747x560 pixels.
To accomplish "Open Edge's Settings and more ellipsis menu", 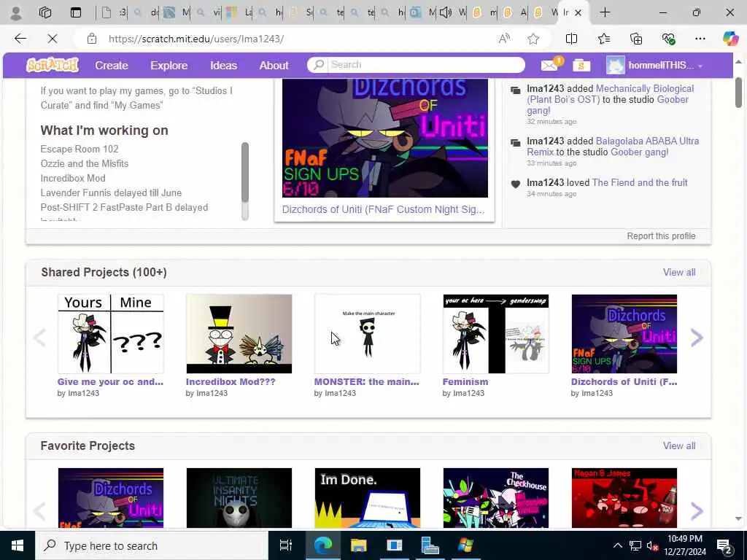I will 700,39.
